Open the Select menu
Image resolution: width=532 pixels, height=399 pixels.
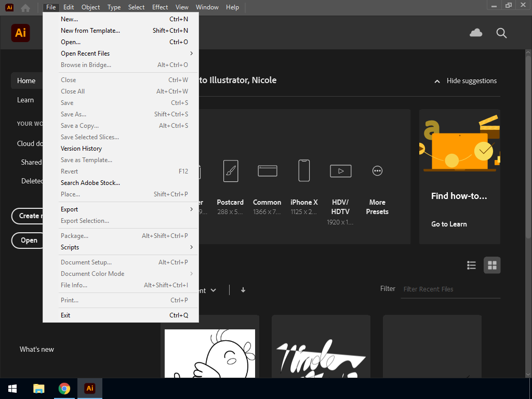(137, 7)
